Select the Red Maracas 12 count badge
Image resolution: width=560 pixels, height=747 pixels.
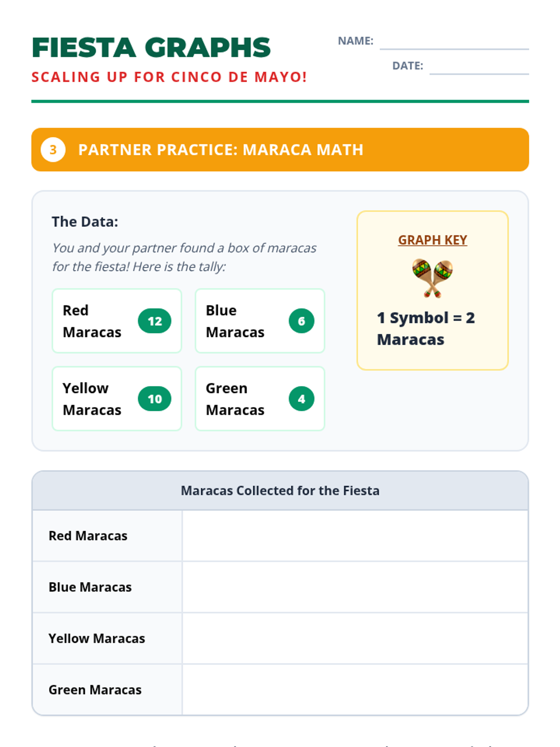click(x=154, y=321)
